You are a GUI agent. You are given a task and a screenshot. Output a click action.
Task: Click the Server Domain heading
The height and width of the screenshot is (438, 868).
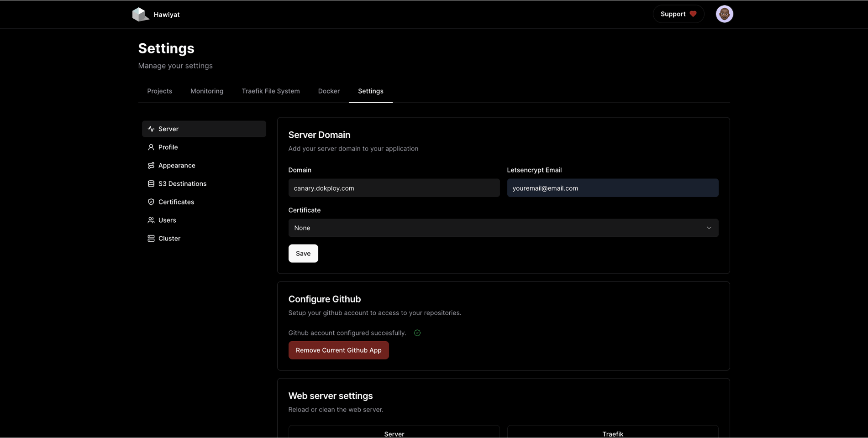pyautogui.click(x=320, y=135)
